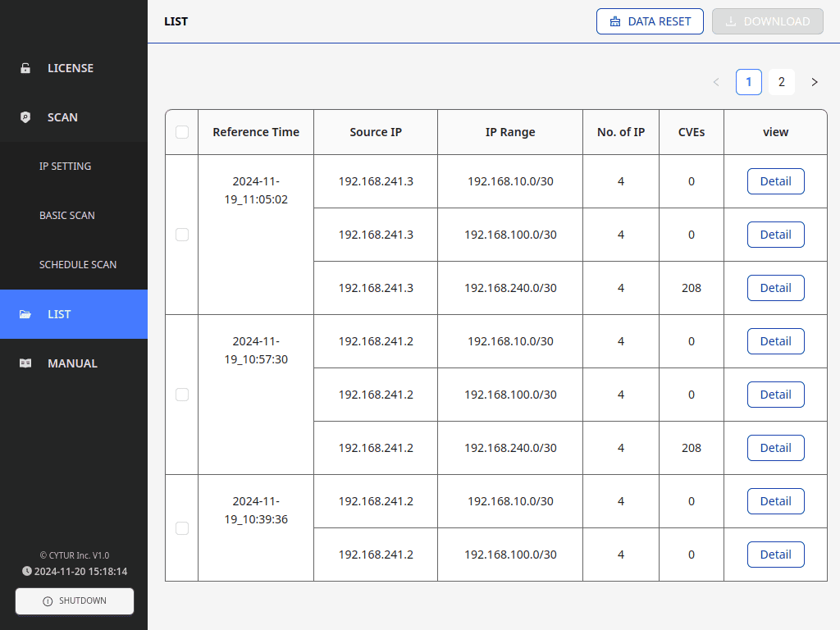Click the Reference Time column header

[x=256, y=132]
